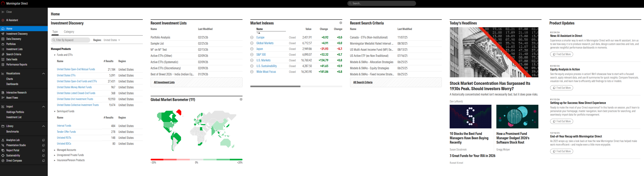Screen dimensions: 644x176
Task: Open Market Indexes settings gear
Action: (341, 23)
